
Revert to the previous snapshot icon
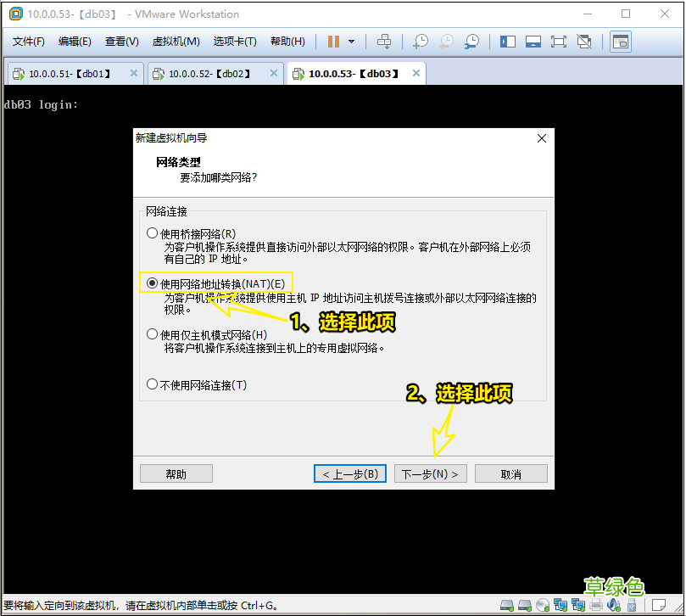(446, 42)
